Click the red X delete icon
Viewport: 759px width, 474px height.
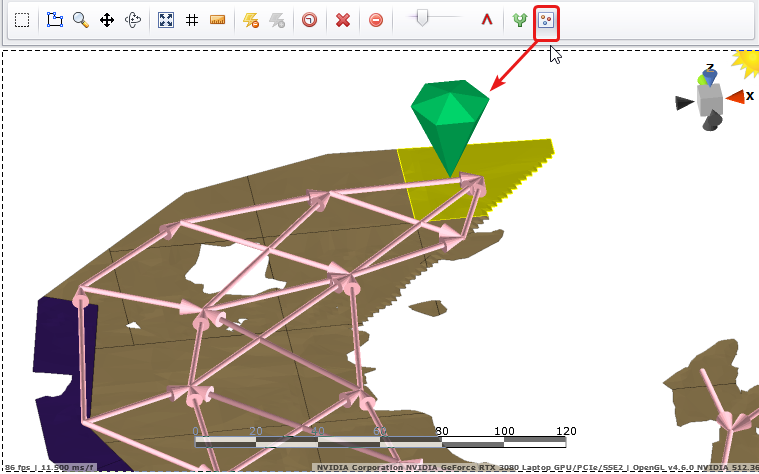[x=343, y=20]
